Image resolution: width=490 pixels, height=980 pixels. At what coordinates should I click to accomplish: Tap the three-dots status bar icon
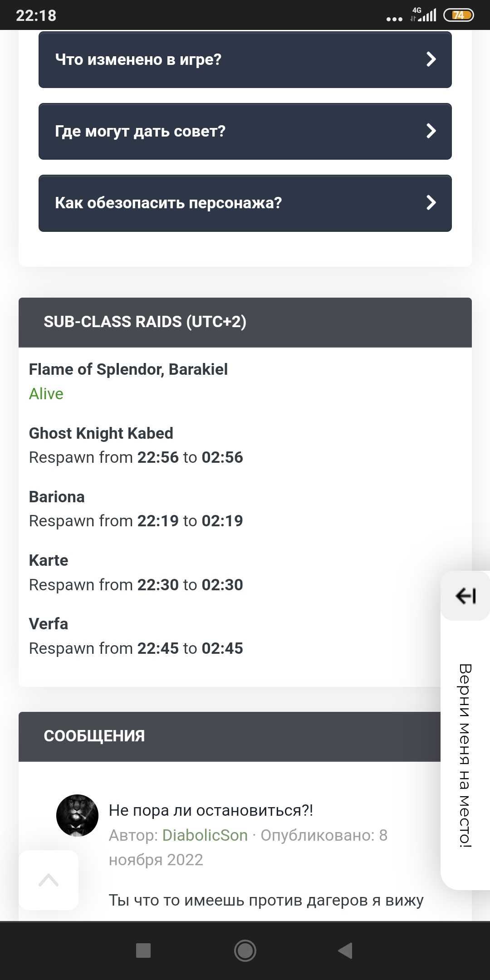(394, 19)
